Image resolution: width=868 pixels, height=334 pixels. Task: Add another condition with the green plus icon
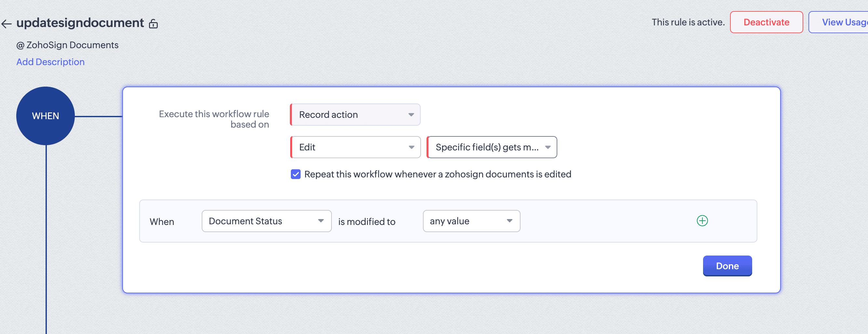tap(702, 221)
